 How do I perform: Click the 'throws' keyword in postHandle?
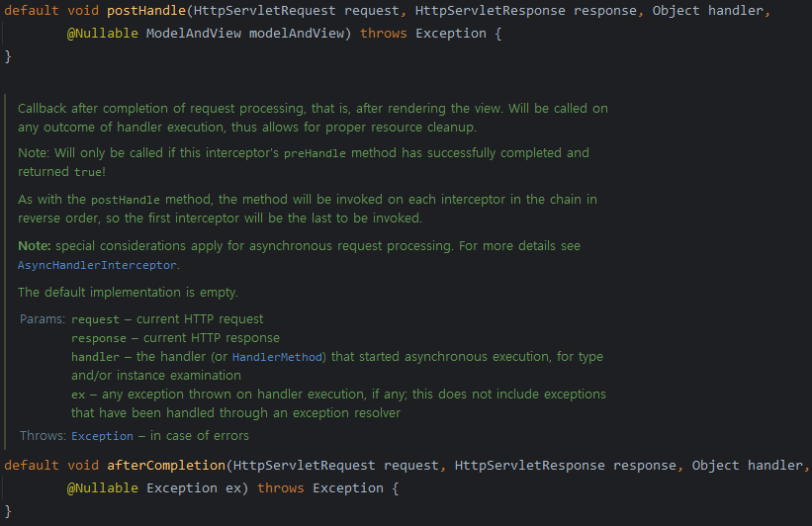tap(384, 34)
